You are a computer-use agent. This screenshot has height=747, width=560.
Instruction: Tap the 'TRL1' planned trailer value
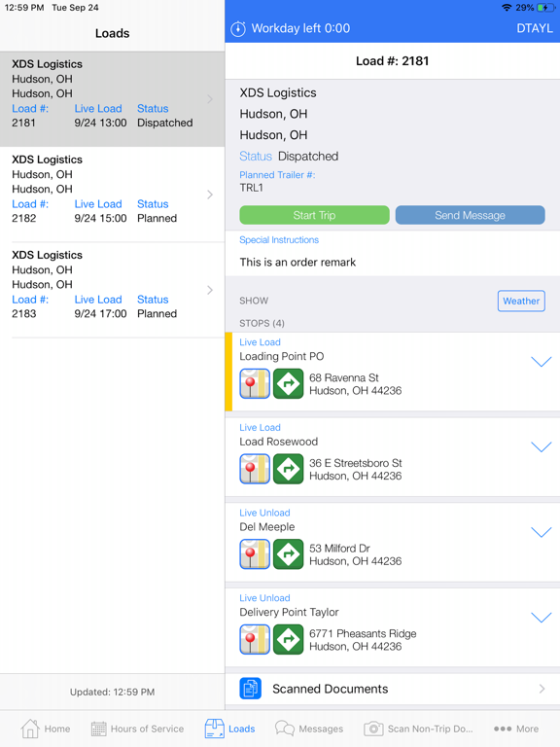[252, 188]
